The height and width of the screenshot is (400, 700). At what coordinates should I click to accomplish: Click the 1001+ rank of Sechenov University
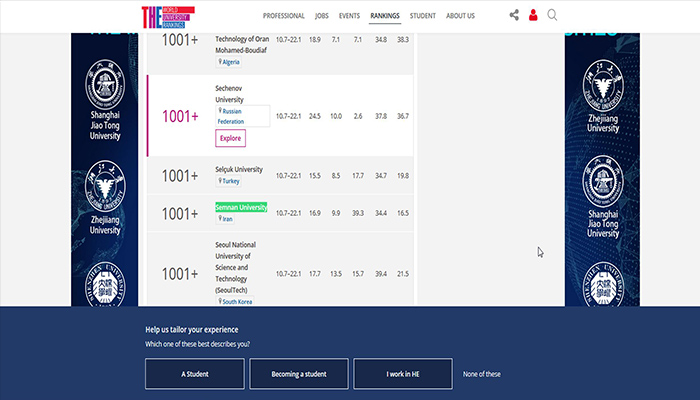pos(180,116)
